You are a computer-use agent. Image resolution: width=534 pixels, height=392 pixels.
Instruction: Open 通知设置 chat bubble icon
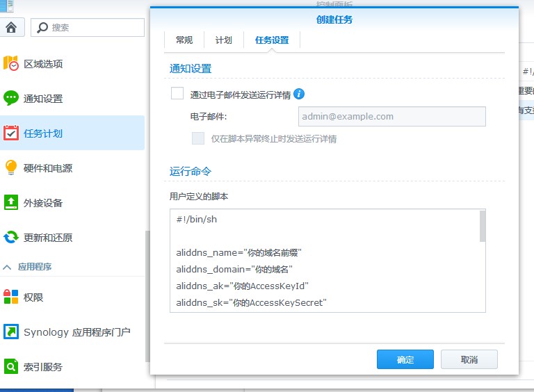click(x=11, y=99)
